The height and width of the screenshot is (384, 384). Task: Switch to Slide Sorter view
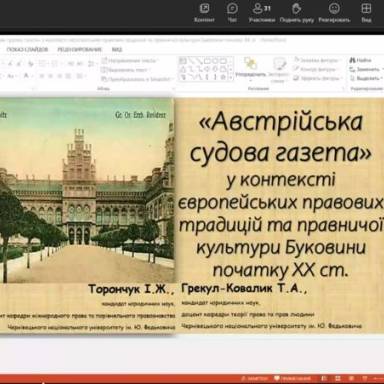coord(338,379)
